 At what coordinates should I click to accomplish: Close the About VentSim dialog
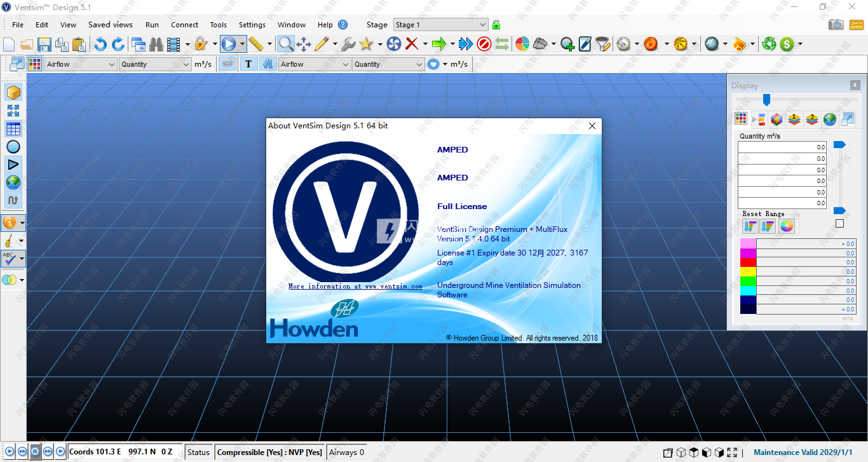592,126
